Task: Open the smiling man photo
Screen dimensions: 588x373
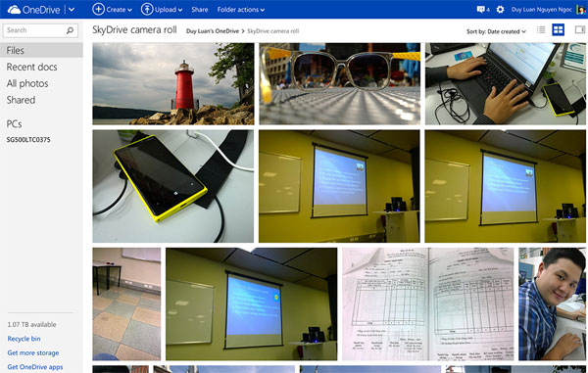Action: click(x=552, y=304)
